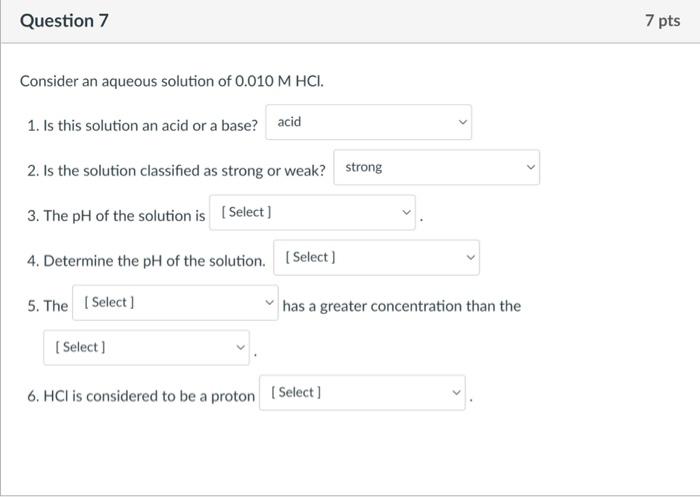Click chevron arrow of the "acid" dropdown
The height and width of the screenshot is (497, 700).
462,123
